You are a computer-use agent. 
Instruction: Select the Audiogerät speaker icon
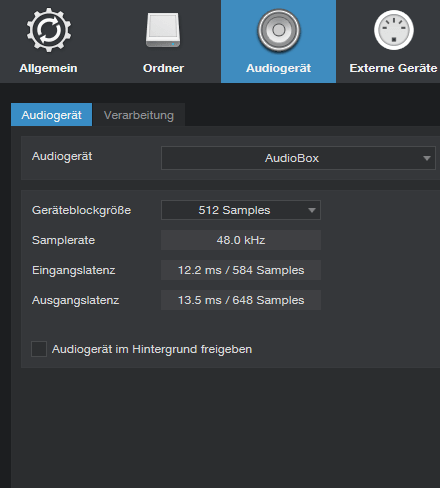[x=279, y=30]
